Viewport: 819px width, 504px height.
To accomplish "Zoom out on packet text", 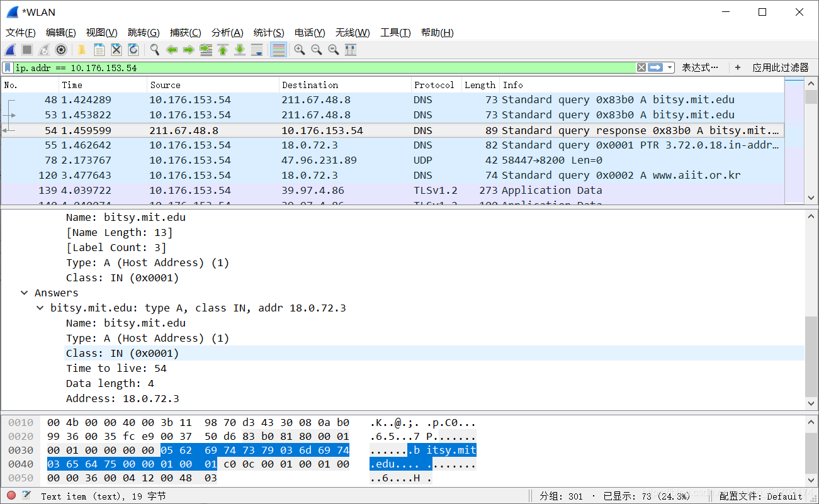I will 317,50.
